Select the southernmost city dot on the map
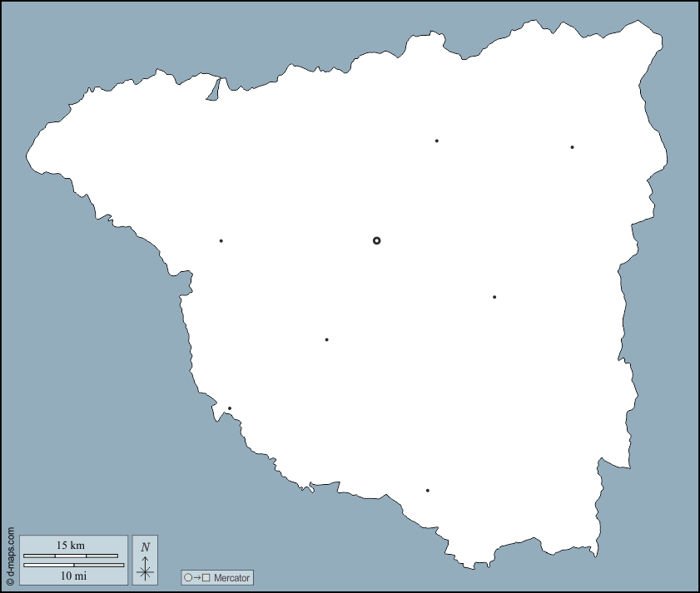700x593 pixels. point(428,491)
